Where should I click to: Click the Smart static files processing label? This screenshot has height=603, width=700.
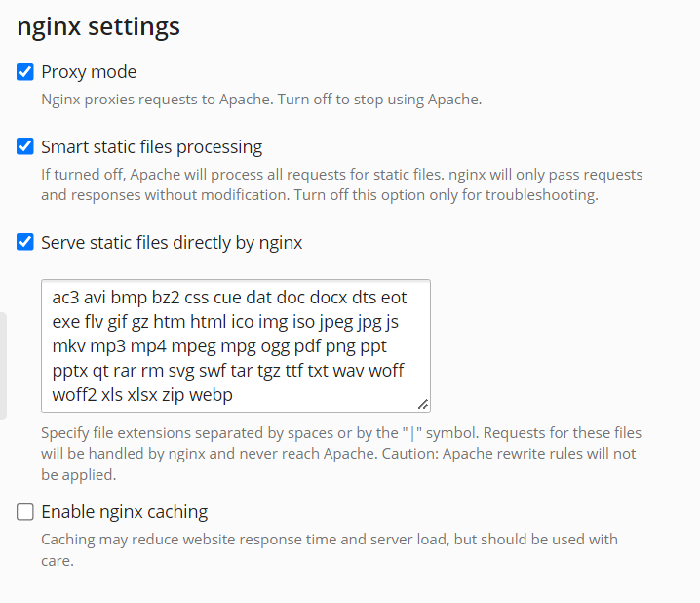point(152,147)
